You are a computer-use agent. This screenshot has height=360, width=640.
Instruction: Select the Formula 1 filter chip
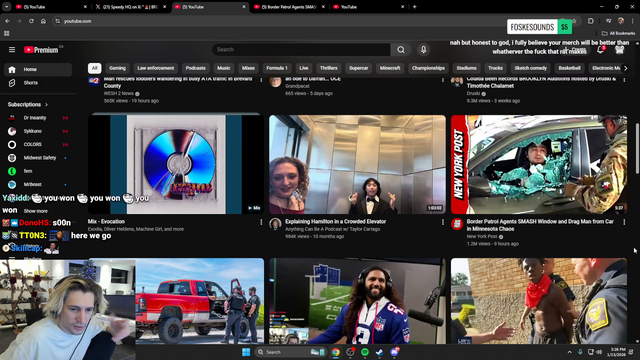pyautogui.click(x=277, y=68)
